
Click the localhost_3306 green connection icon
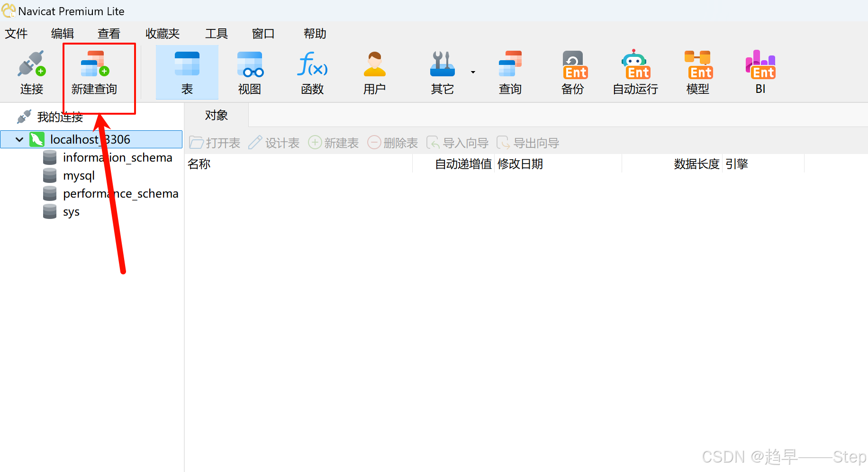pyautogui.click(x=37, y=139)
